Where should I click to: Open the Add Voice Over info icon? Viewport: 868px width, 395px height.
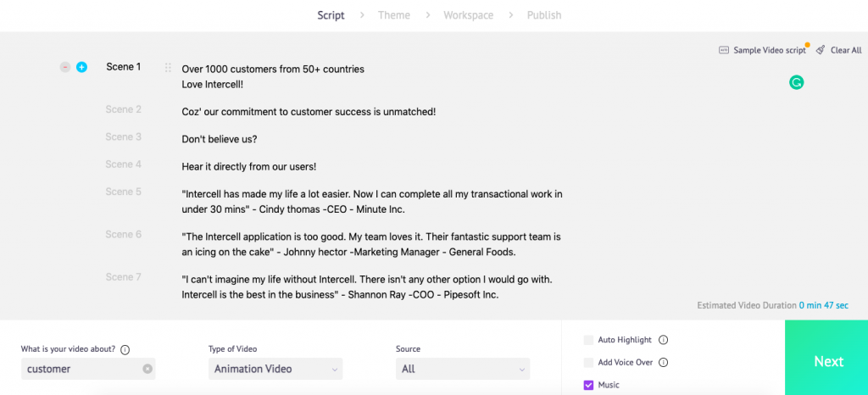(x=664, y=362)
